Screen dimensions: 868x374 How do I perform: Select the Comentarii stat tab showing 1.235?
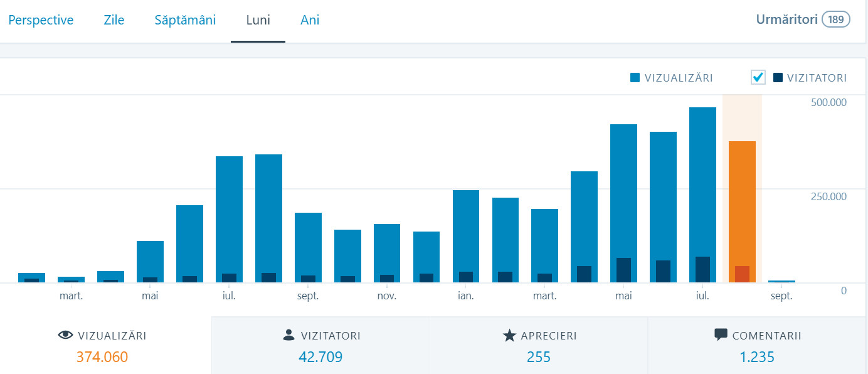coord(757,346)
